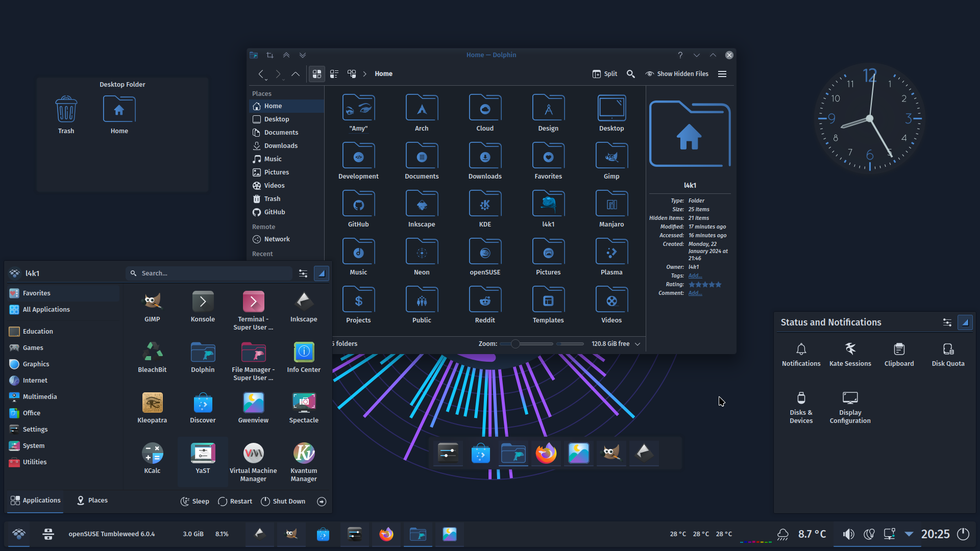Screen dimensions: 980x551
Task: Click the audio volume tray icon
Action: click(x=848, y=534)
